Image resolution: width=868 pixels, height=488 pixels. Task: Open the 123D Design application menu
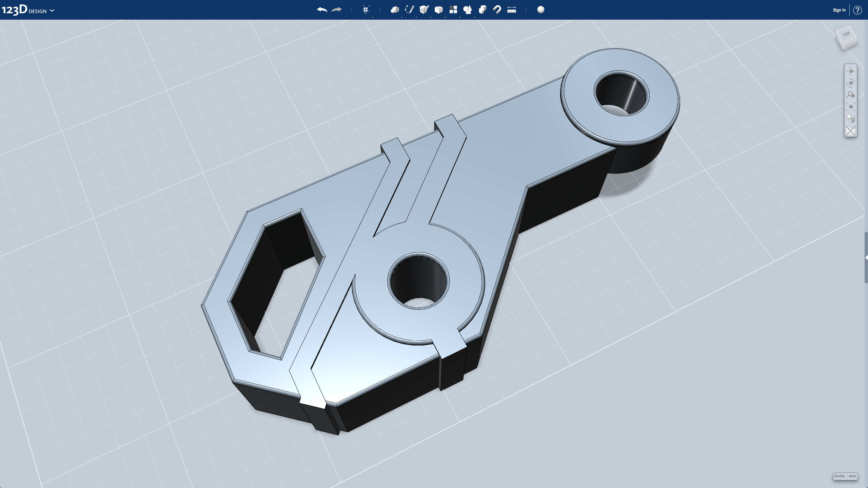28,10
